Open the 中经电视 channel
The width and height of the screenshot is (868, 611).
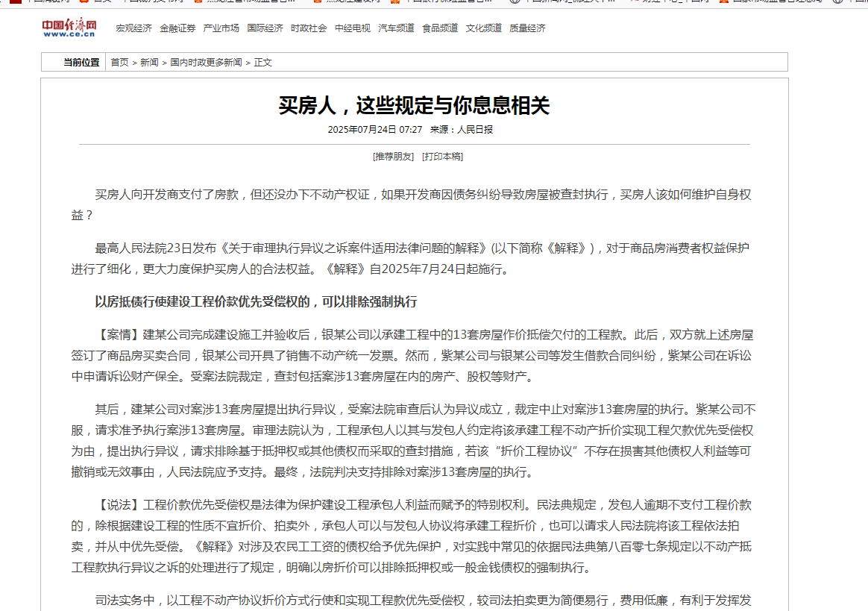point(352,28)
